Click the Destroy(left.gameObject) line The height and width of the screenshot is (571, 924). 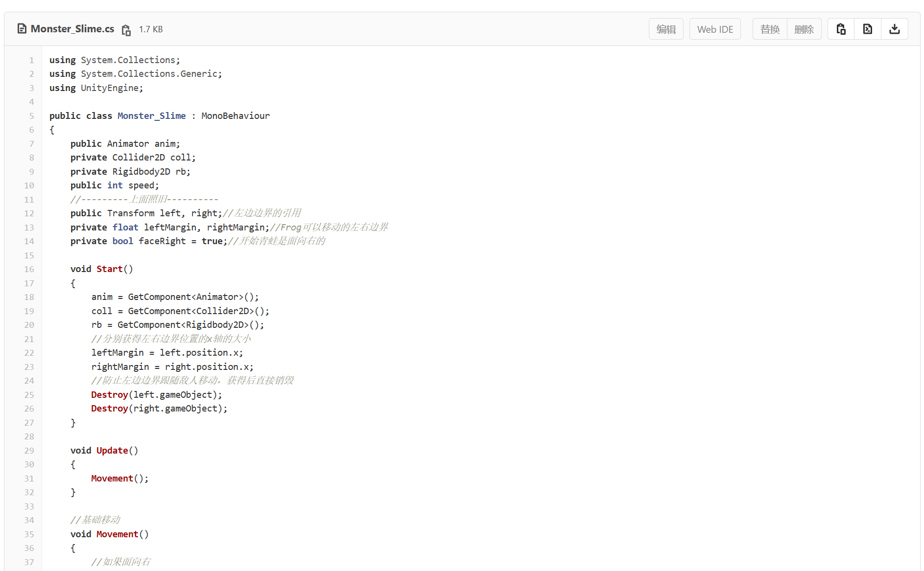click(156, 395)
